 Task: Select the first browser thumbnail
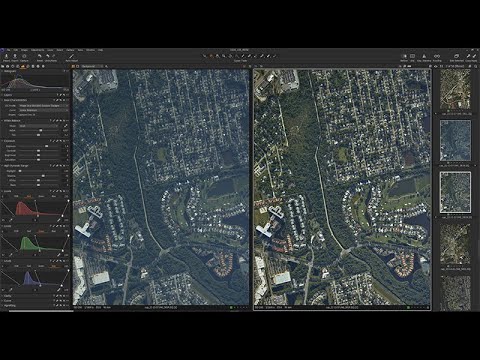coord(455,89)
